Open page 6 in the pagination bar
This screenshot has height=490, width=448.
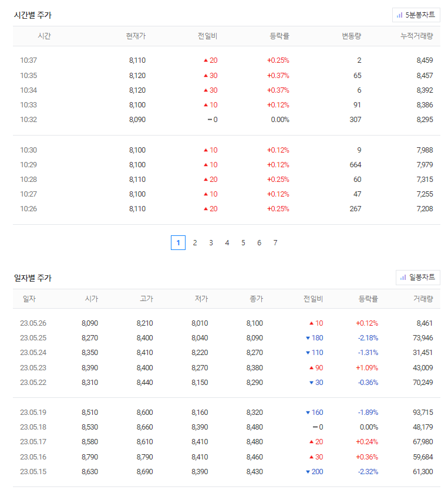pyautogui.click(x=259, y=242)
